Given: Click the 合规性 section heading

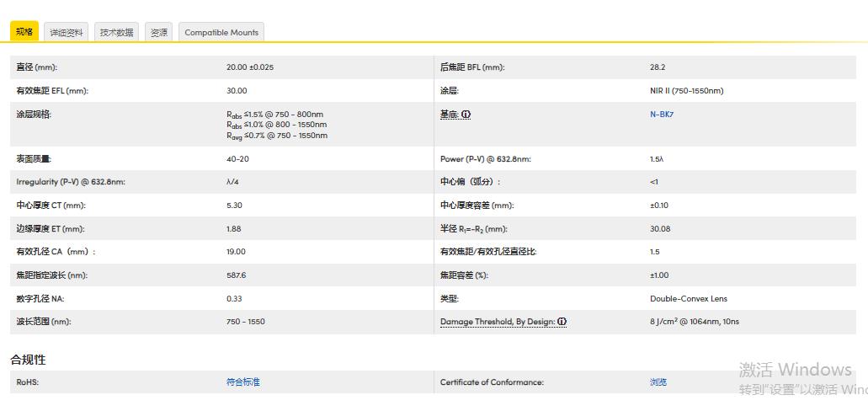Looking at the screenshot, I should [28, 360].
